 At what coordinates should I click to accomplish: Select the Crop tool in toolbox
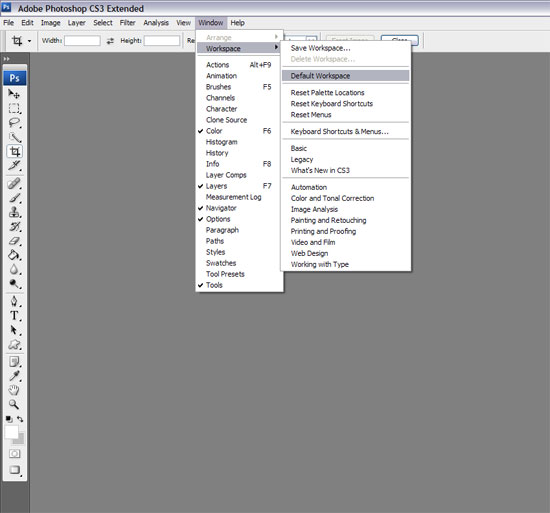pyautogui.click(x=14, y=151)
